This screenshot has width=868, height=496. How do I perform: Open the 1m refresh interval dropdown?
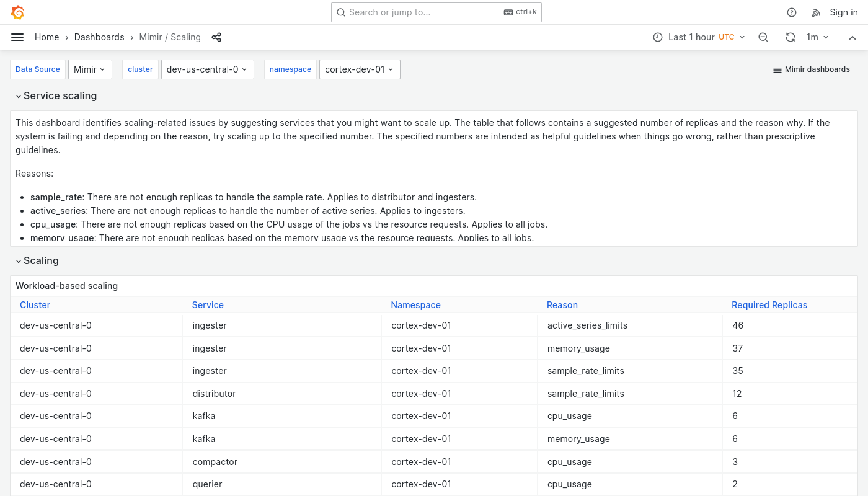point(817,37)
